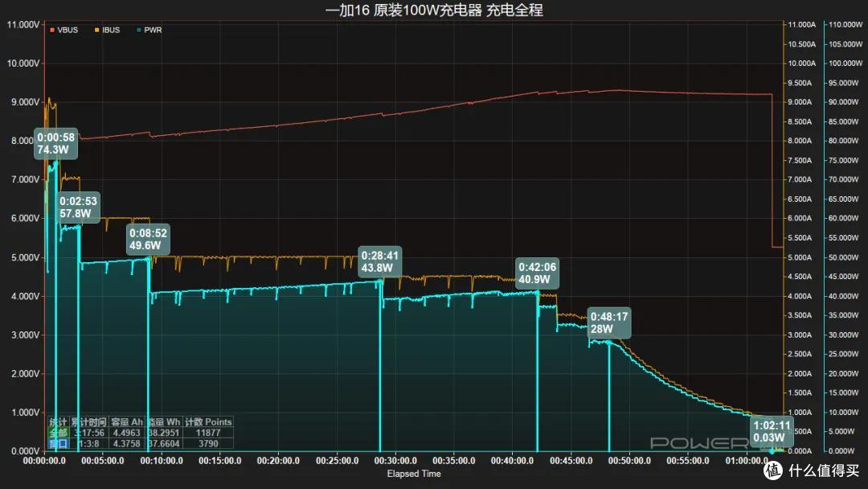
Task: Click the chart title 一加16 原装100W充电器 充电全程
Action: click(434, 10)
